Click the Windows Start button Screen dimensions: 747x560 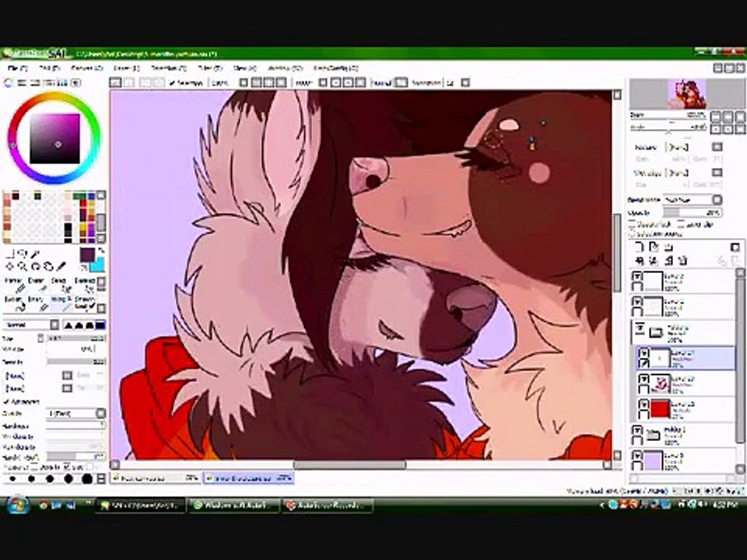tap(18, 506)
